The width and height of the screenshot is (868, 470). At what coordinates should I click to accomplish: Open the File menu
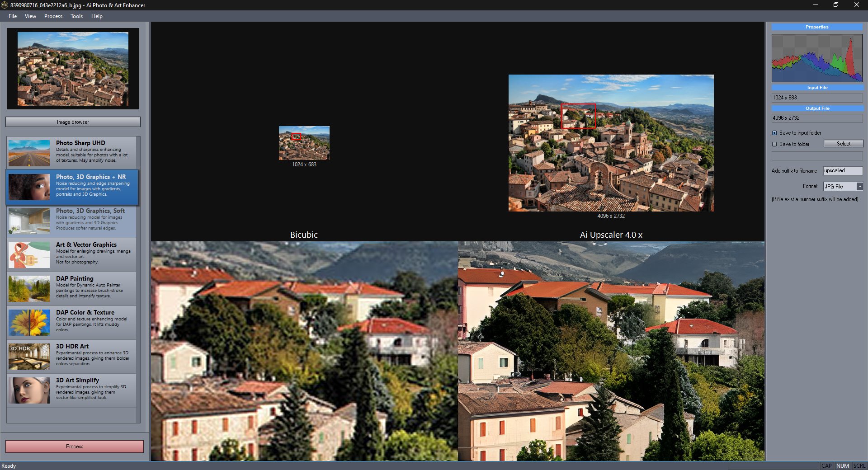(x=13, y=16)
